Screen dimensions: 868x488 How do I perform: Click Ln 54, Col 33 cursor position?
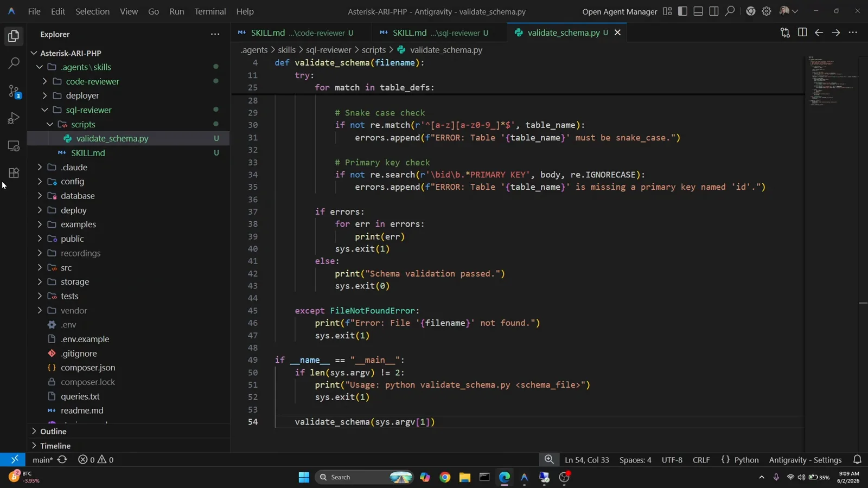point(587,460)
